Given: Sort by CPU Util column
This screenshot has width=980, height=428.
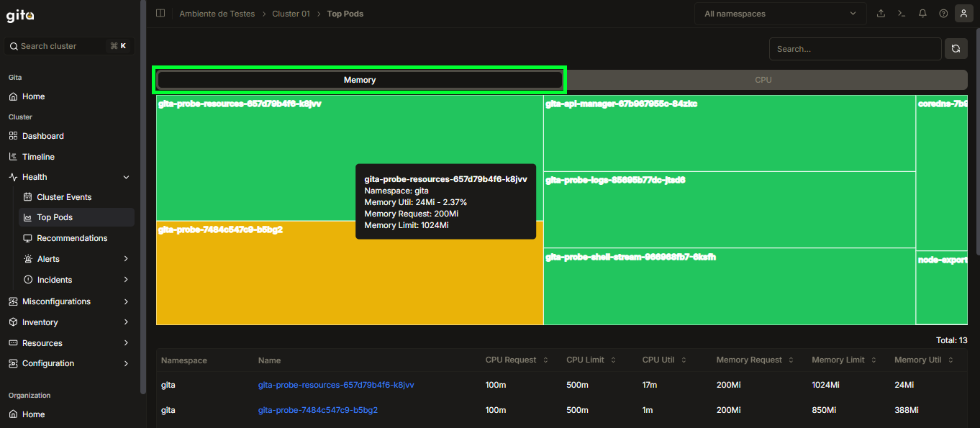Looking at the screenshot, I should [664, 360].
